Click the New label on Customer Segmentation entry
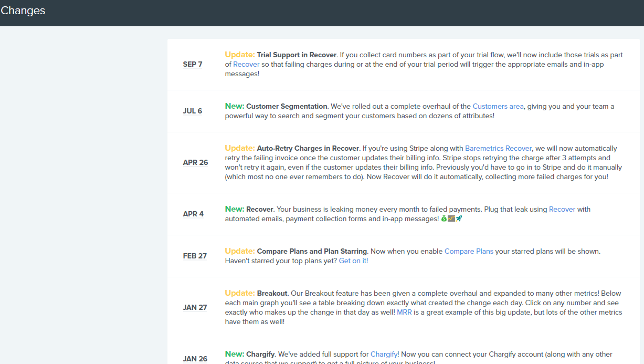 click(x=235, y=106)
